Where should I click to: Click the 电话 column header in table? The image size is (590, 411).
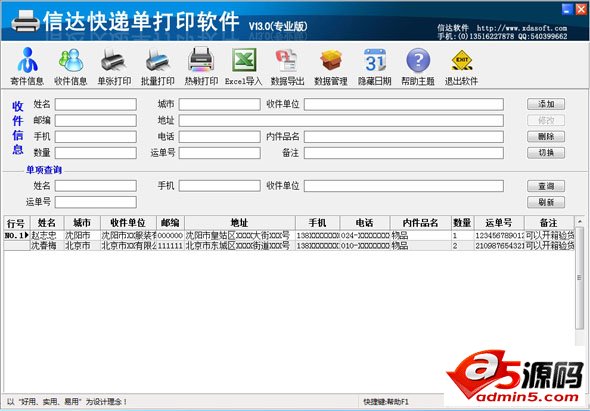point(365,223)
